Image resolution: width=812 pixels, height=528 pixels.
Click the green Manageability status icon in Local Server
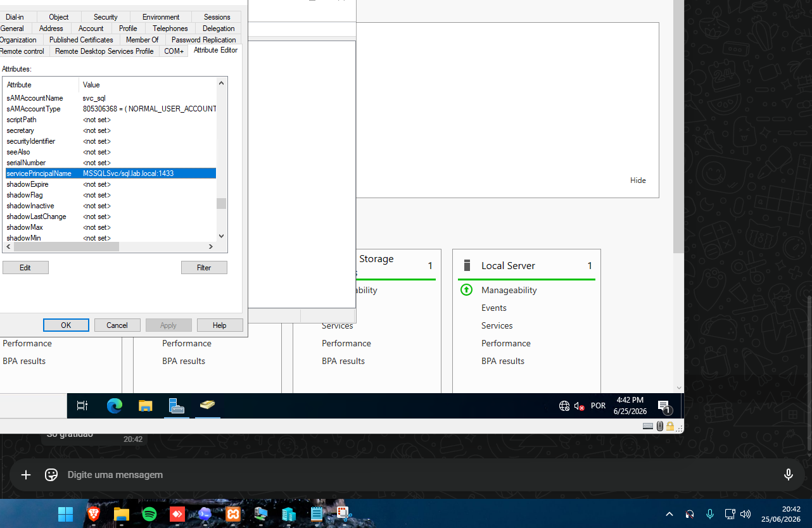pos(466,290)
